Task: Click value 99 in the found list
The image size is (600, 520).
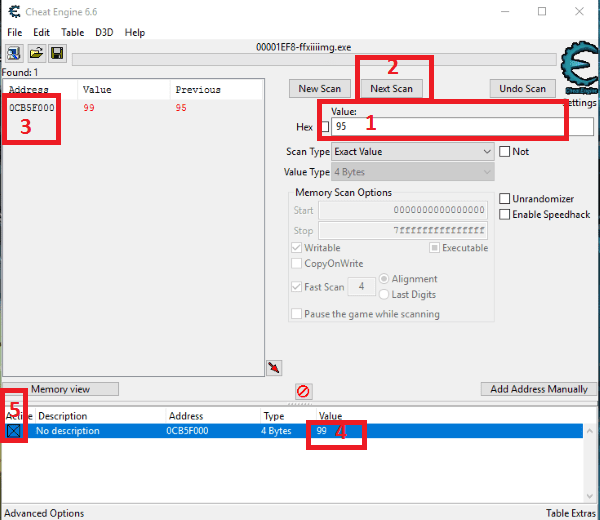Action: click(x=89, y=108)
